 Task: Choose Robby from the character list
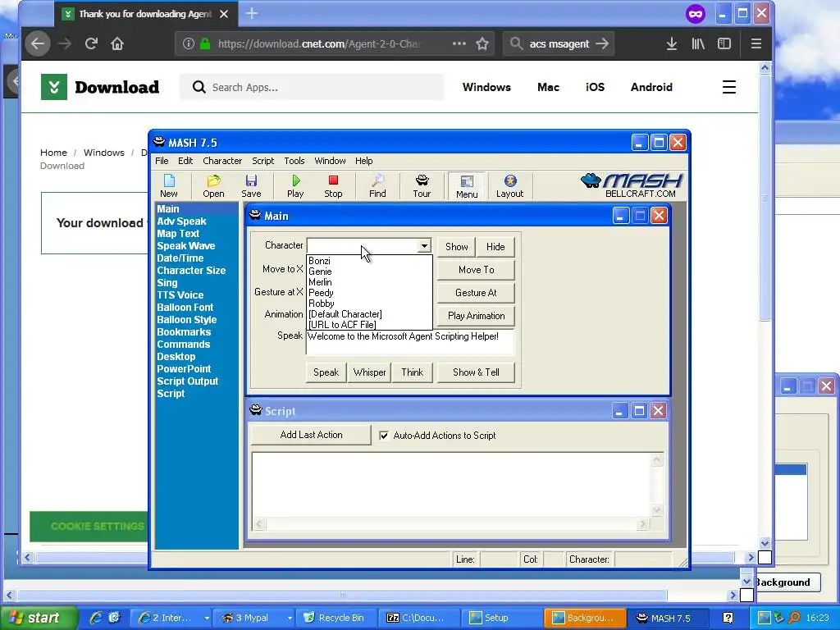369,304
